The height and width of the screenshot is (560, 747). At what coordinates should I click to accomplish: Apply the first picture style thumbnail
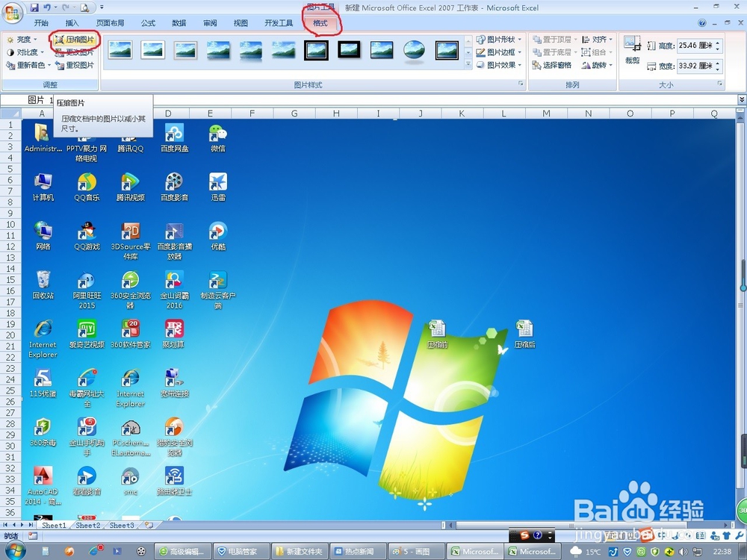[120, 50]
